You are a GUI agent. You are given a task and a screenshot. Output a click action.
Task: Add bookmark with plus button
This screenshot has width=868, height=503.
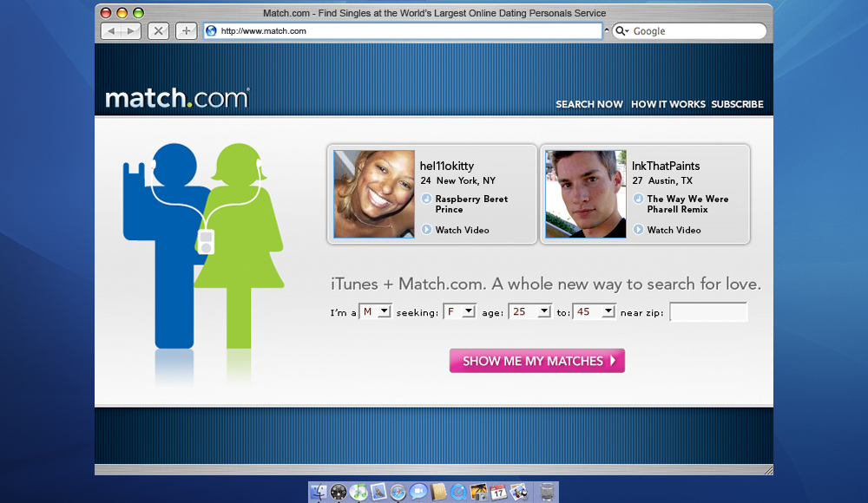pos(186,31)
